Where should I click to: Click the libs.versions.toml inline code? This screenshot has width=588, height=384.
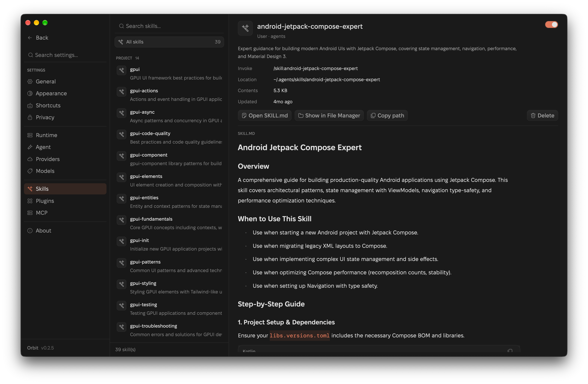[299, 335]
